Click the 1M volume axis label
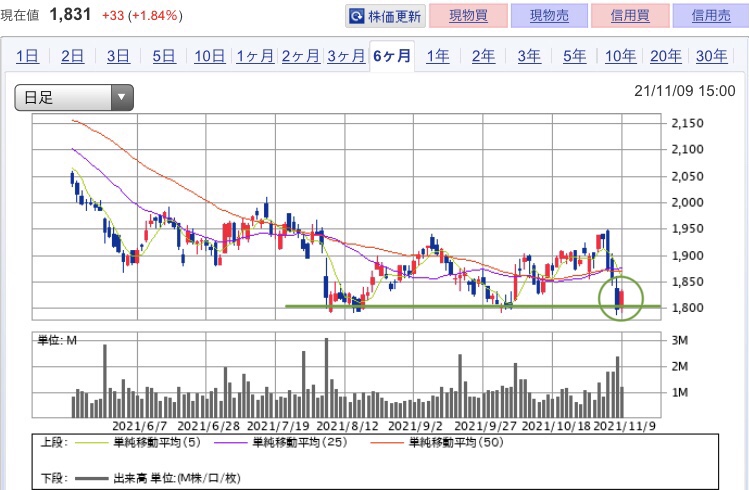Screen dimensions: 749x490 pyautogui.click(x=680, y=393)
